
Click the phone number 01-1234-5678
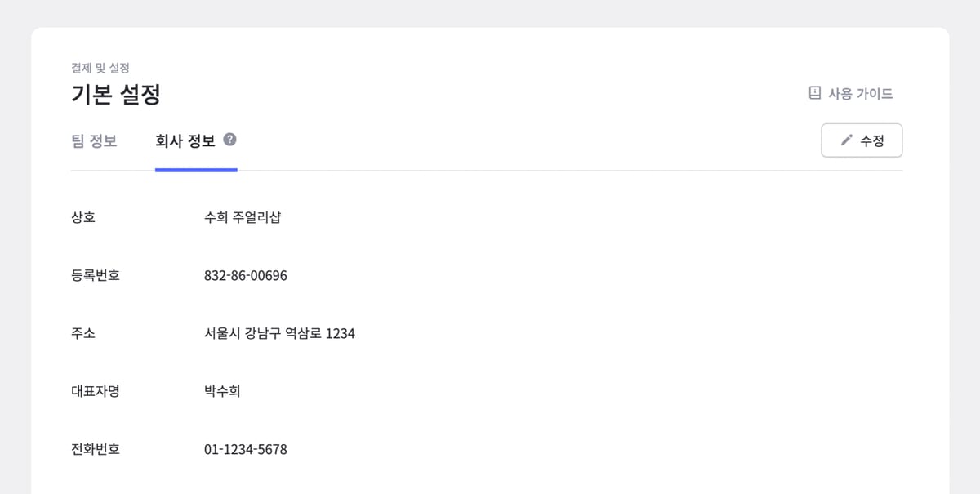pyautogui.click(x=245, y=448)
